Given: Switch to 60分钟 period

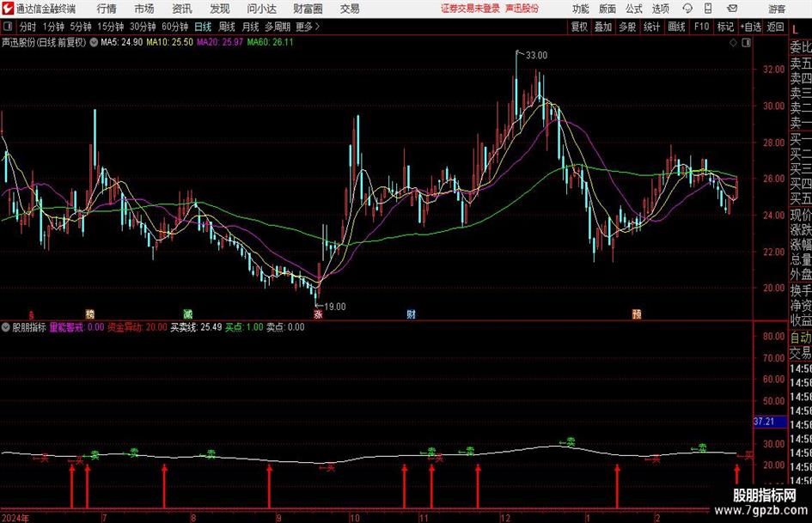Looking at the screenshot, I should point(175,27).
